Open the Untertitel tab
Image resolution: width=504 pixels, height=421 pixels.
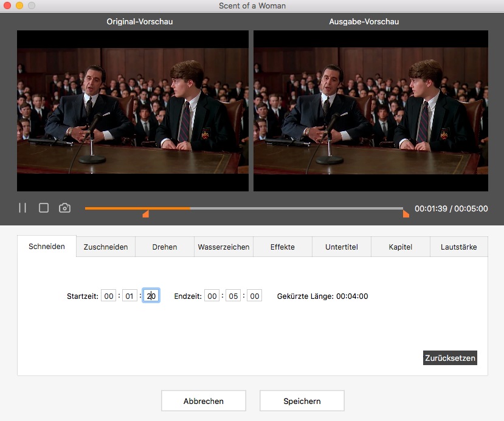pos(341,247)
